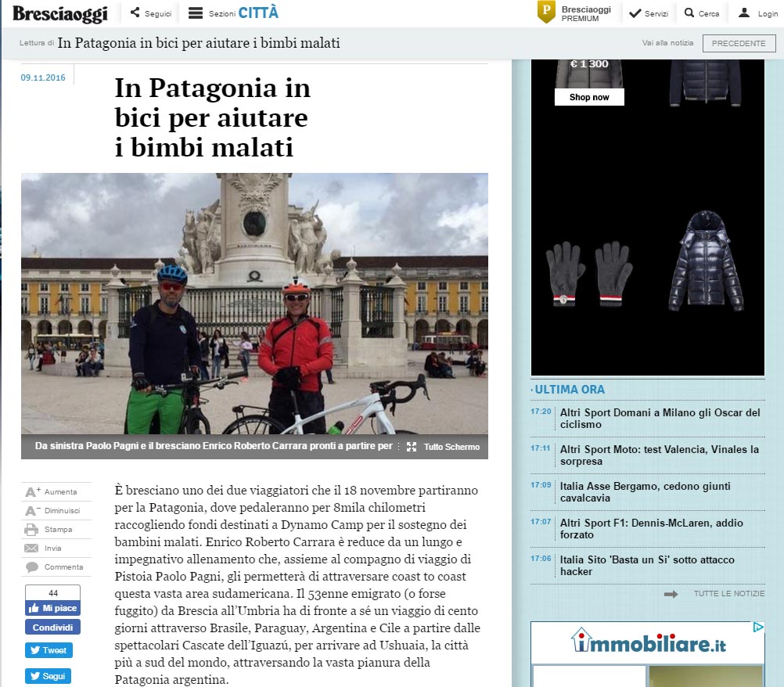Viewport: 784px width, 687px height.
Task: Click the Commenta speech bubble icon
Action: [x=32, y=567]
